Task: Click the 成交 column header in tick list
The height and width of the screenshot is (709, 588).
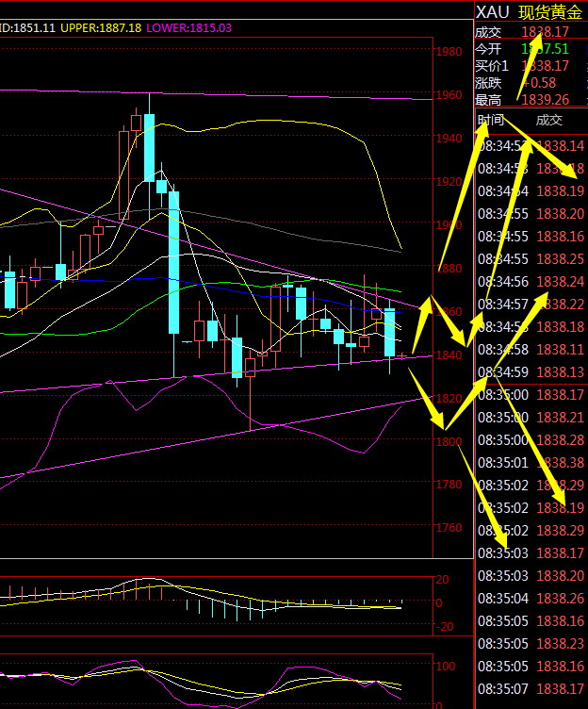Action: coord(548,120)
